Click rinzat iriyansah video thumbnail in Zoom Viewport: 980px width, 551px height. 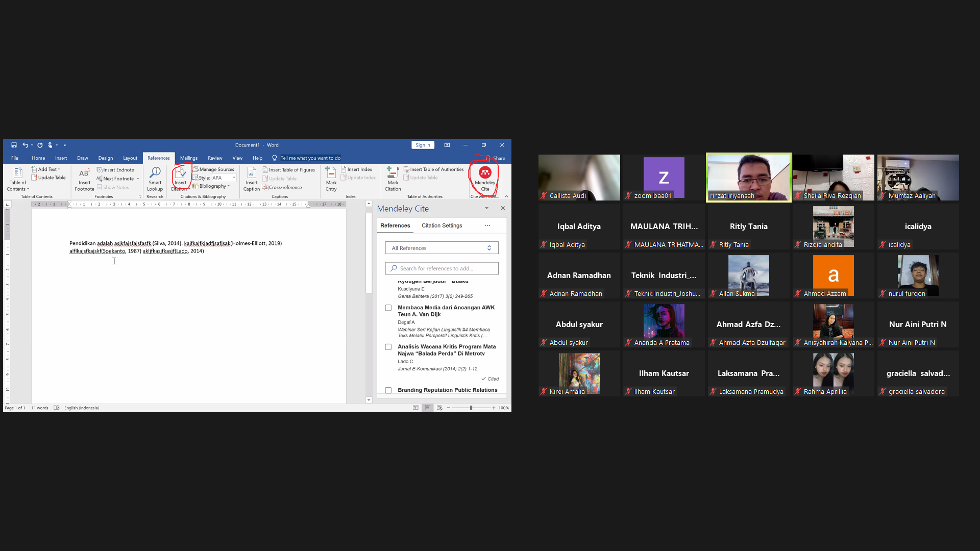(749, 178)
